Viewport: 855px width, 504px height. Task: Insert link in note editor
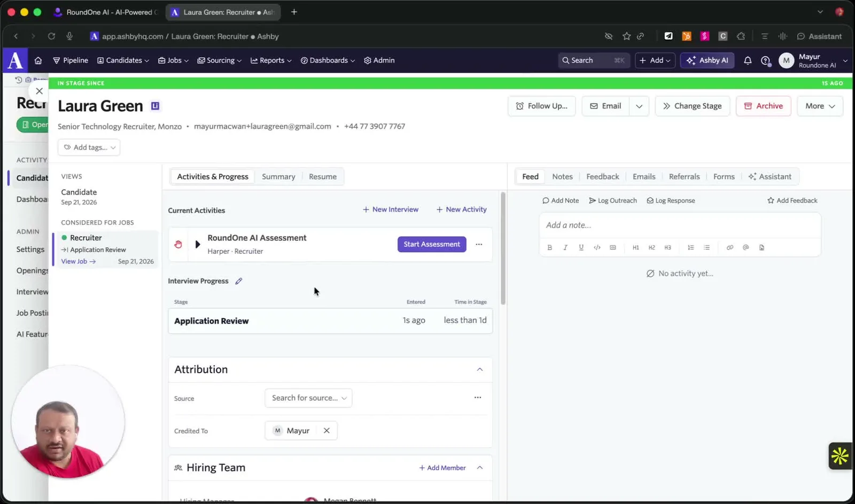pos(730,247)
